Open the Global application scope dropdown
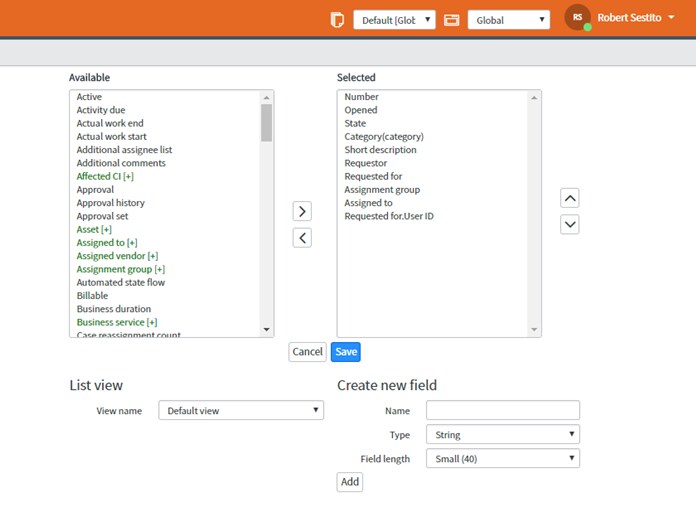This screenshot has width=696, height=505. [x=509, y=20]
